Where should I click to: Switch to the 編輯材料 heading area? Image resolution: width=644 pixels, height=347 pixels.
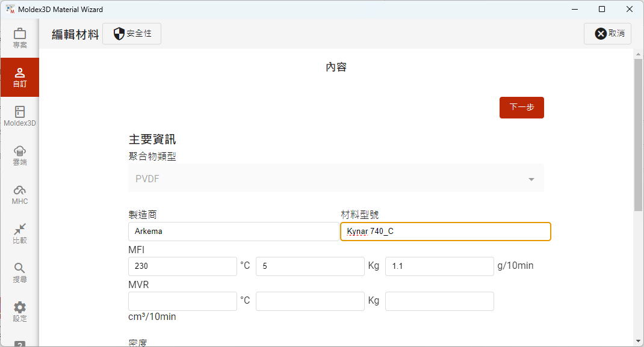coord(75,34)
